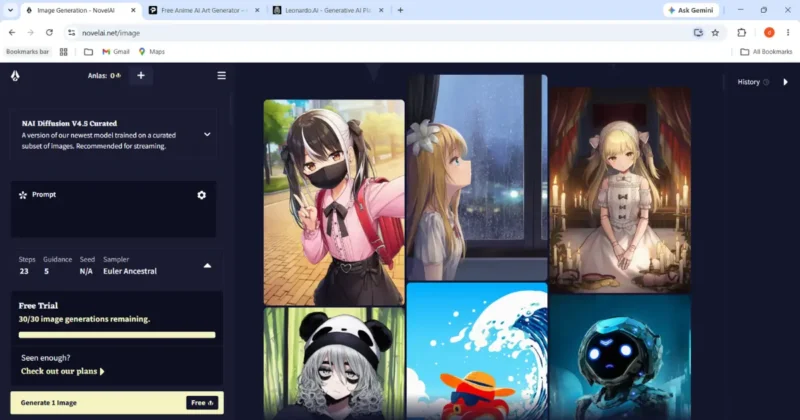The height and width of the screenshot is (420, 800).
Task: Open Check out our plans link
Action: pyautogui.click(x=62, y=371)
